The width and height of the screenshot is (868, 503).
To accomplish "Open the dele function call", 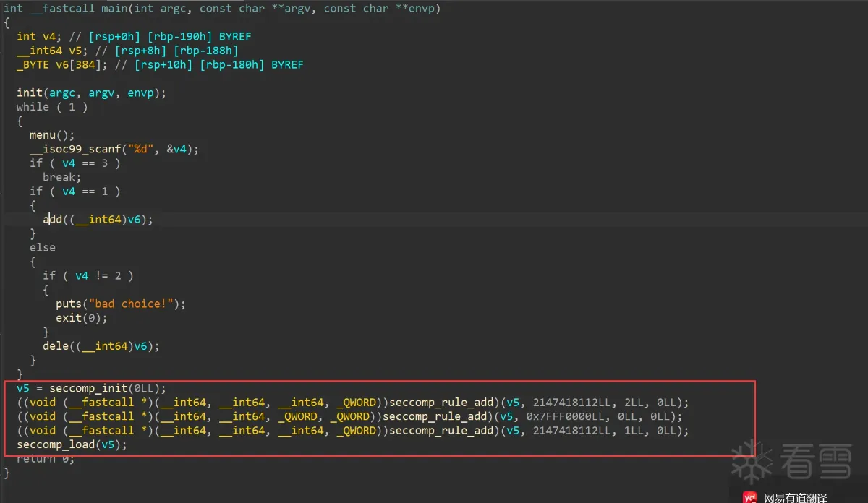I will [56, 345].
